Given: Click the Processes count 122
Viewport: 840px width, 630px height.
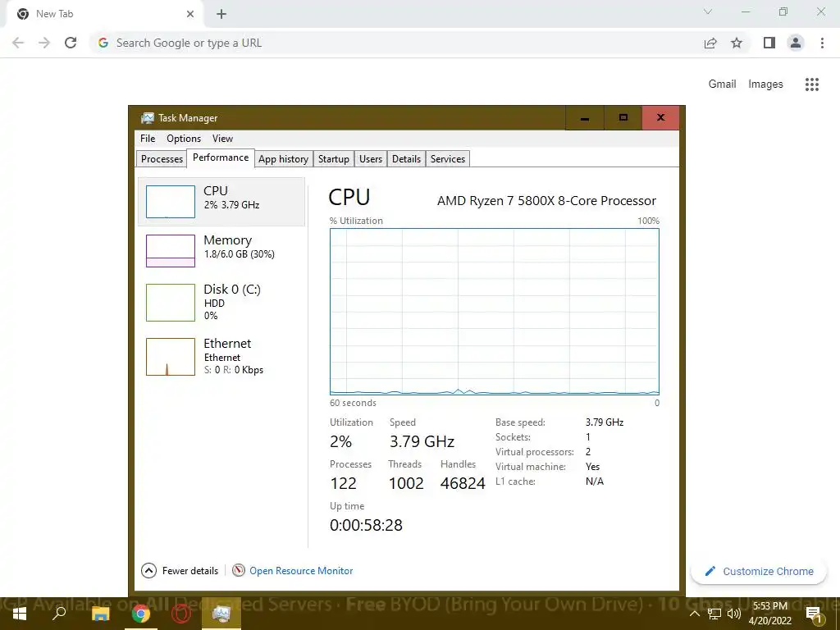Looking at the screenshot, I should pos(343,483).
